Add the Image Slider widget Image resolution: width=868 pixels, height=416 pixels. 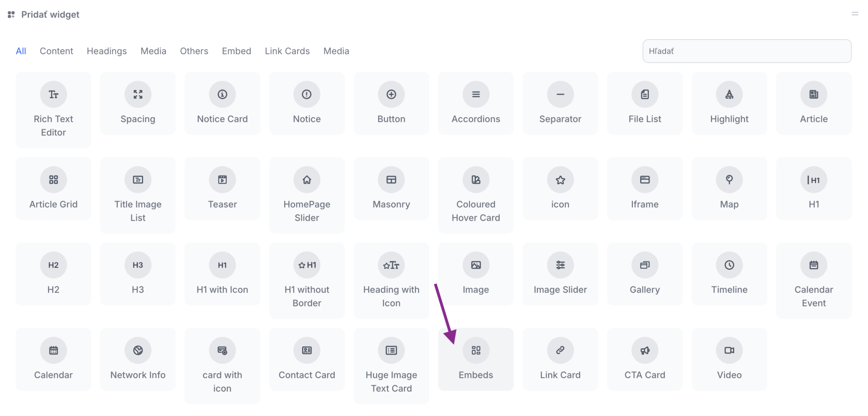pos(560,274)
